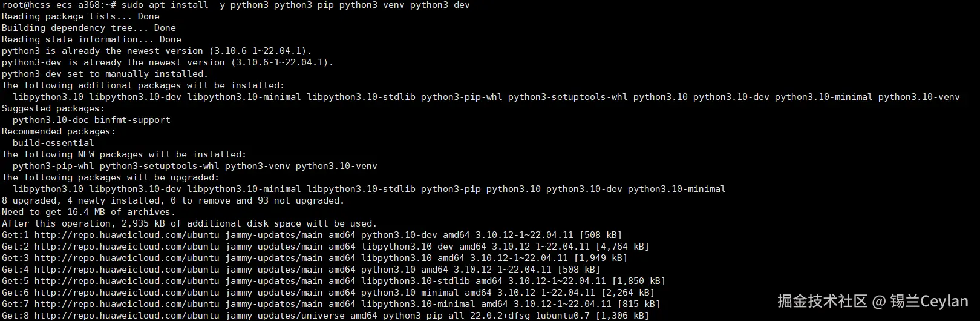Click the repo URL on the Get:7 line

(126, 304)
